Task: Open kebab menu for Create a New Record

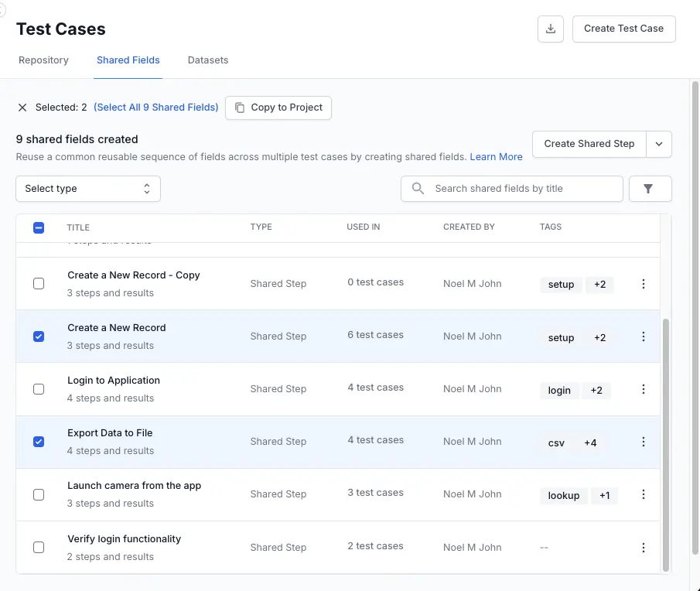Action: point(643,336)
